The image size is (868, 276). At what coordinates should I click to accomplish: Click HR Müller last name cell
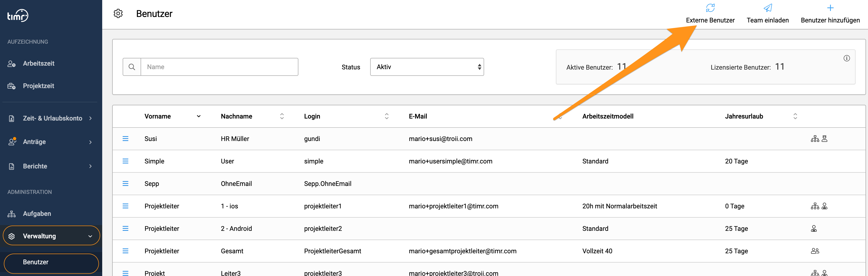tap(235, 139)
